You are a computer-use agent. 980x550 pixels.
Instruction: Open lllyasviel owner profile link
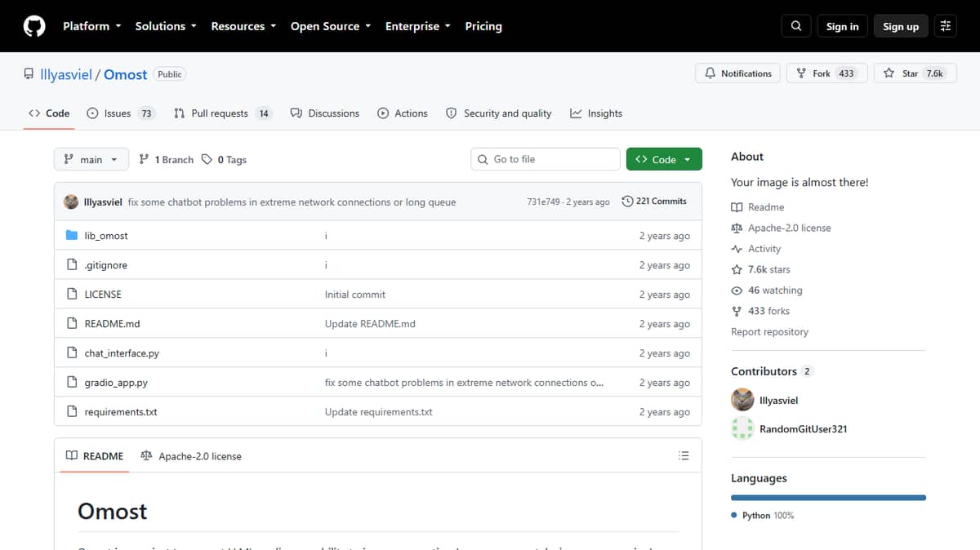(x=66, y=74)
